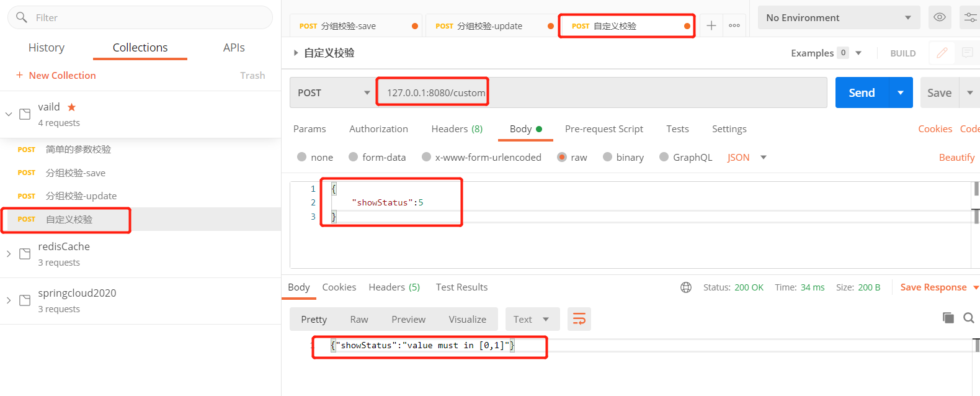Select the binary body type radio
980x396 pixels.
tap(607, 157)
